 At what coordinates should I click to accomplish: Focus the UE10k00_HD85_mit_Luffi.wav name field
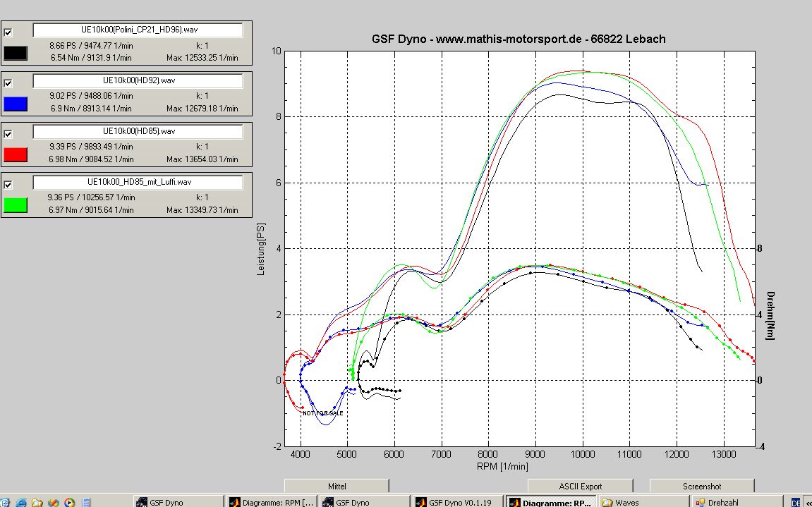point(138,182)
